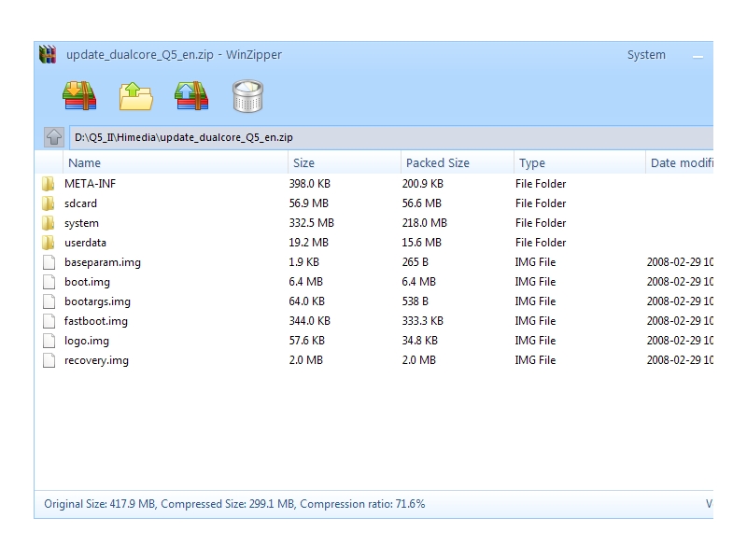Go up one folder level arrow
Image resolution: width=747 pixels, height=560 pixels.
pos(54,137)
